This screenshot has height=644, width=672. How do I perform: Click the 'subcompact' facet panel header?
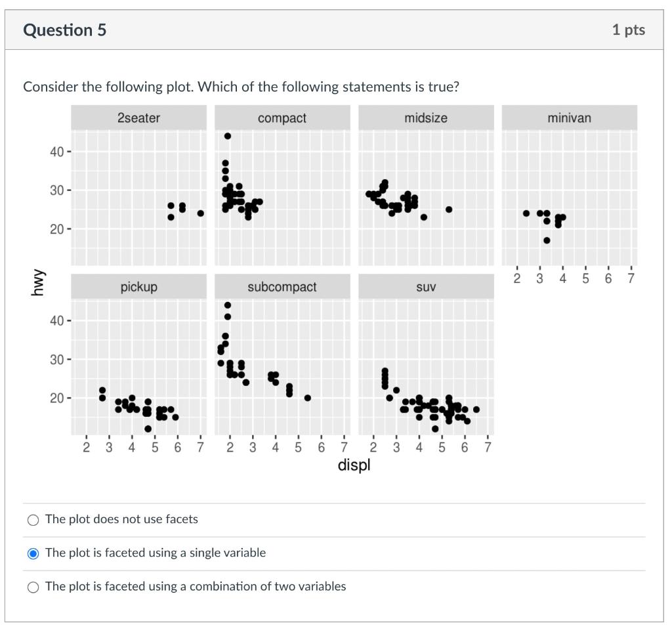(282, 286)
